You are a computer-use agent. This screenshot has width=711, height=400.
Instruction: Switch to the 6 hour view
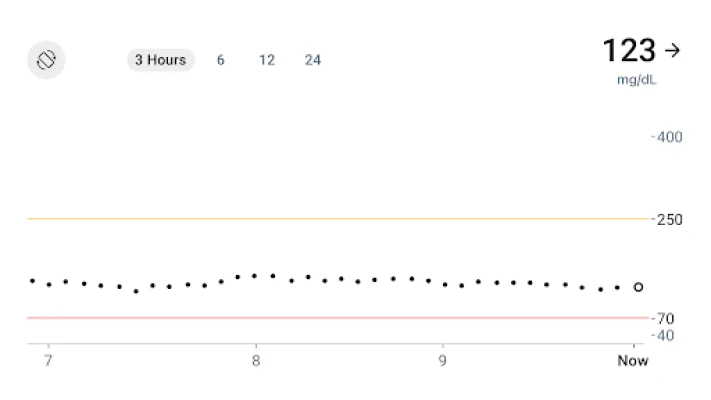coord(220,60)
